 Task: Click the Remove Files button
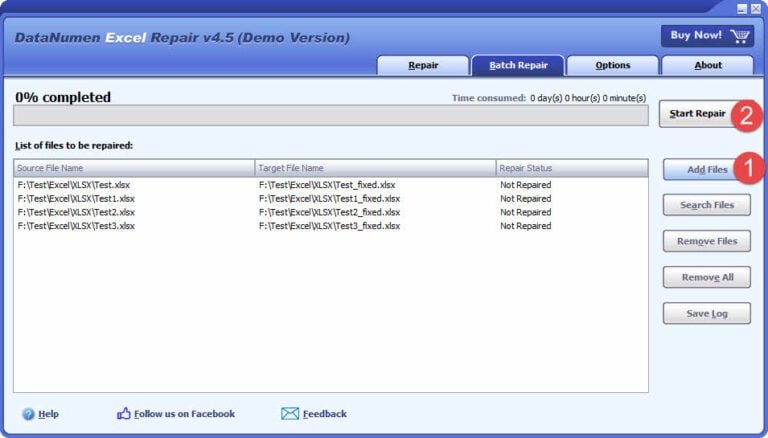707,241
